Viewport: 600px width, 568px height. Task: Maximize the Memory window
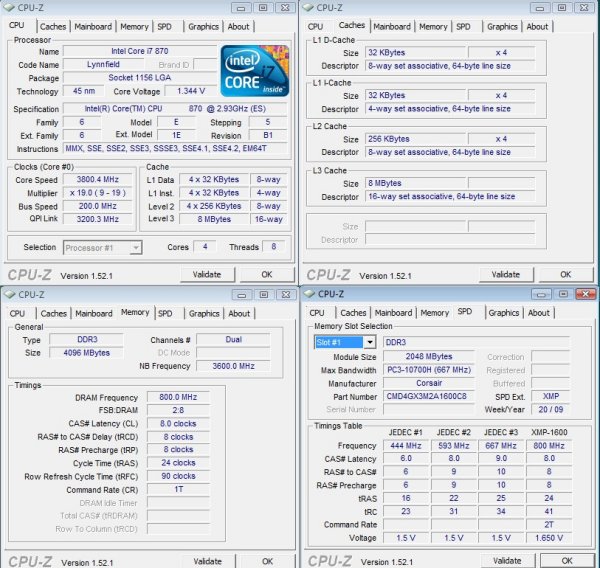(x=264, y=295)
